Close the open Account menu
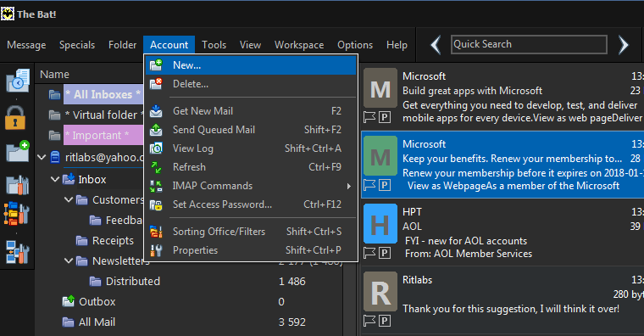This screenshot has height=336, width=644. pos(169,45)
